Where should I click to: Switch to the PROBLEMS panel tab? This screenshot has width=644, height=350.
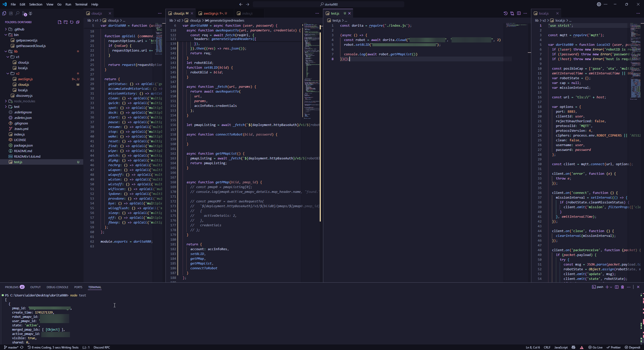(12, 287)
